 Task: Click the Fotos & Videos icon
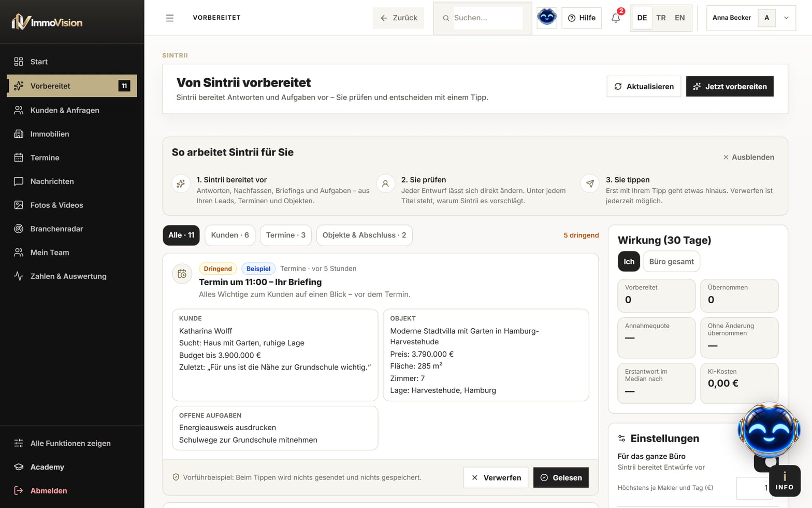click(19, 205)
